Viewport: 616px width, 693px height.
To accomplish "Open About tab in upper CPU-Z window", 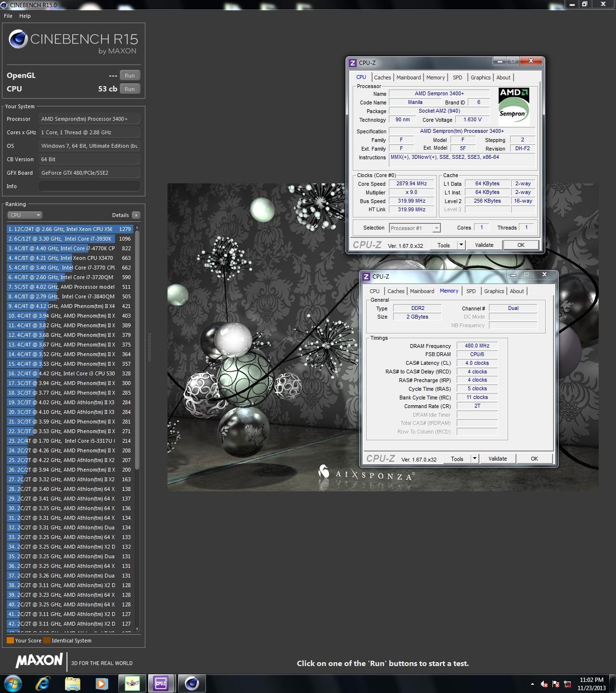I will click(503, 77).
